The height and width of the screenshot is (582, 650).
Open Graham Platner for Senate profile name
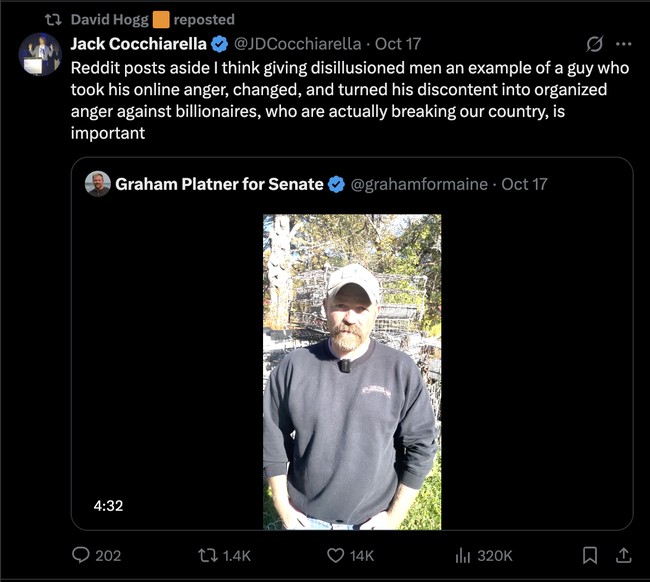219,184
